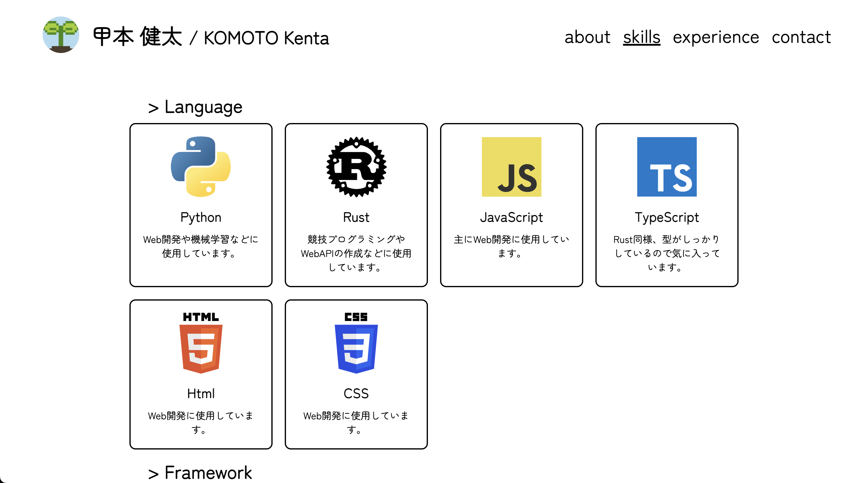Click the Framework section heading
Screen dimensions: 868x483
click(x=200, y=473)
